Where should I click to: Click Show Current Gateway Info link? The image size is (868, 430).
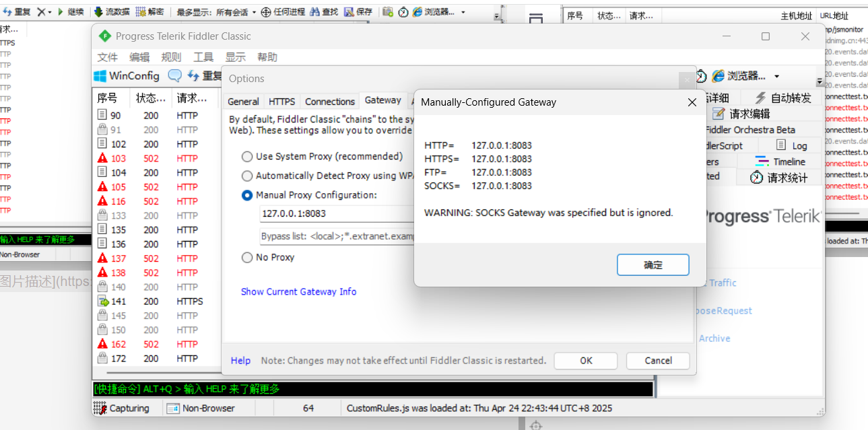pyautogui.click(x=298, y=291)
